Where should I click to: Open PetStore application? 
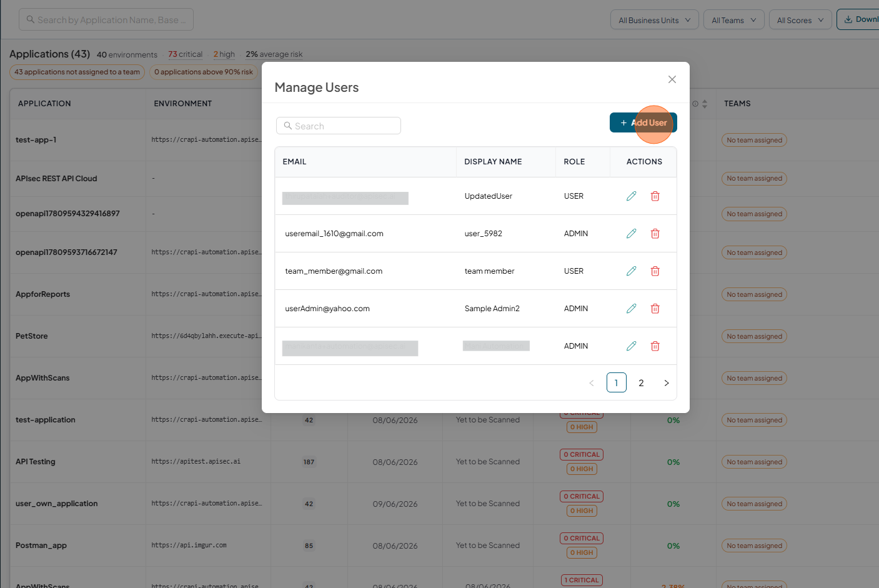[32, 336]
